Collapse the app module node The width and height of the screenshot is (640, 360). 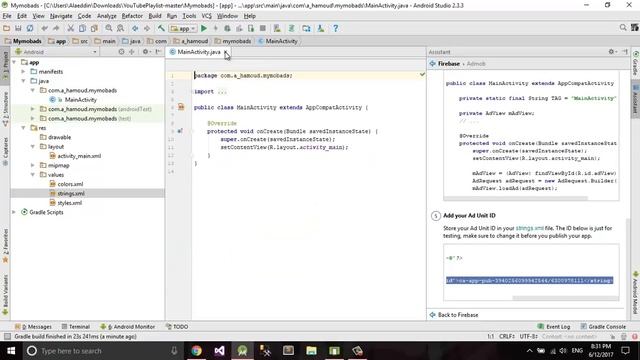[15, 62]
